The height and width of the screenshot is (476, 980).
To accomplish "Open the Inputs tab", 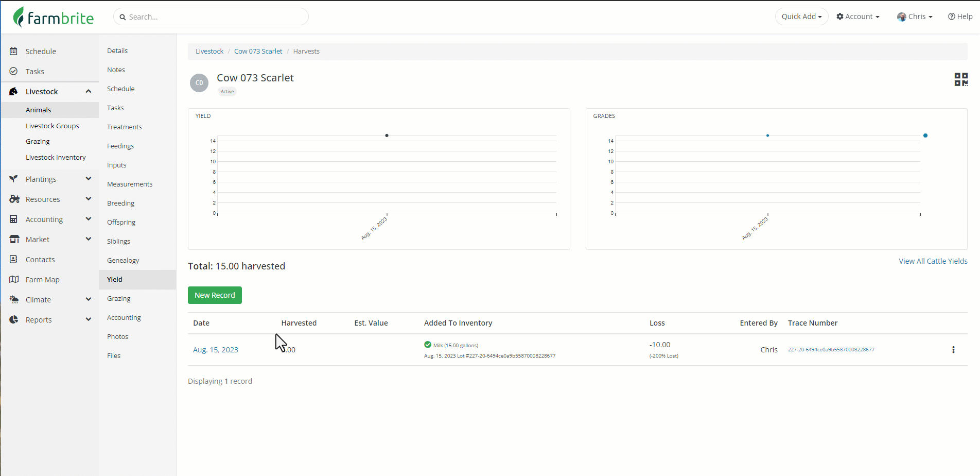I will coord(117,165).
